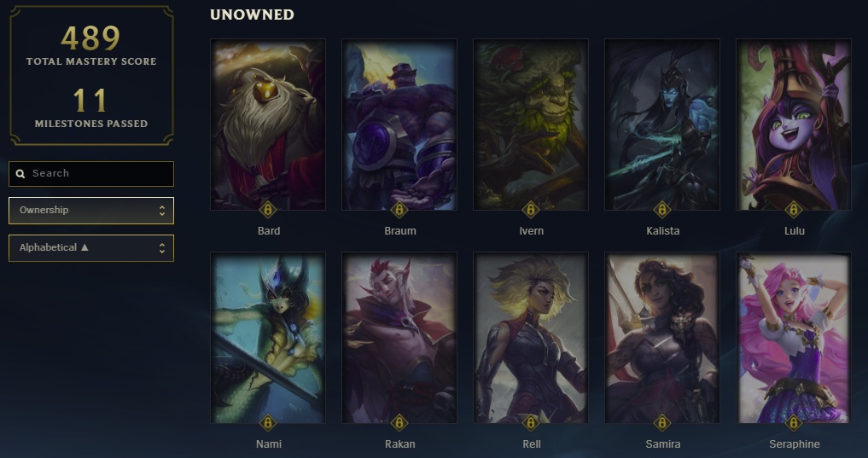Click the lock icon under Ivern's portrait
868x458 pixels.
point(530,210)
